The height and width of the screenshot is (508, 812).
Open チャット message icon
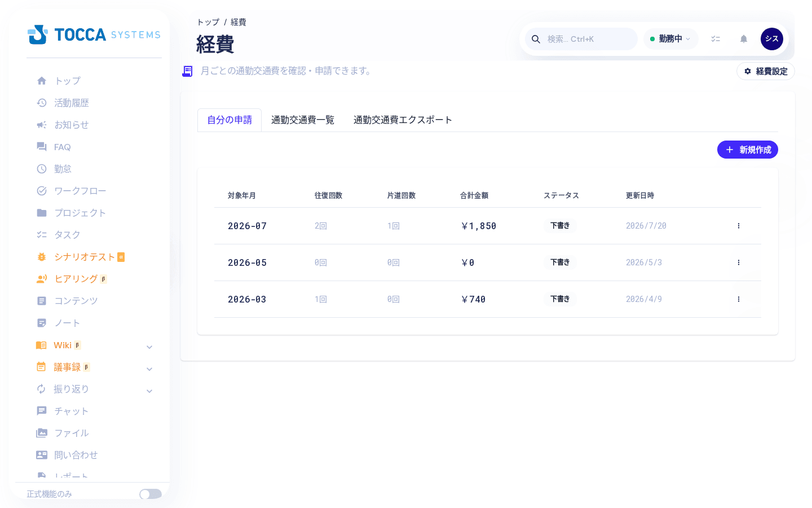(x=42, y=411)
